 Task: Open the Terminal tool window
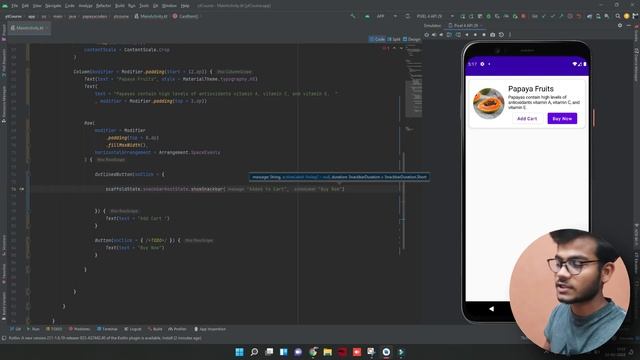107,329
